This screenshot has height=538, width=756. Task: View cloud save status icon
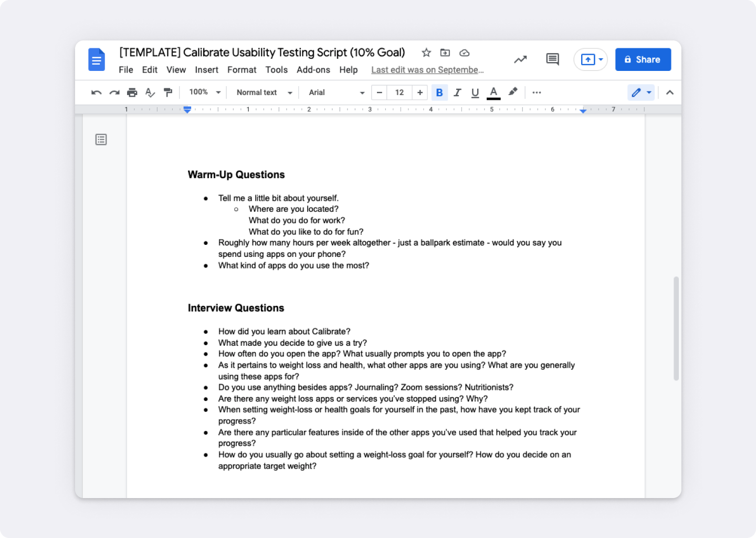pyautogui.click(x=464, y=53)
